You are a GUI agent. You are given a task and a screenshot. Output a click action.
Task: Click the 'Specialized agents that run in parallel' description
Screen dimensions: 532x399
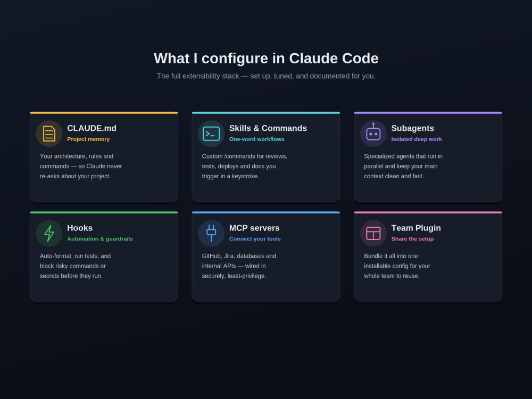coord(403,166)
